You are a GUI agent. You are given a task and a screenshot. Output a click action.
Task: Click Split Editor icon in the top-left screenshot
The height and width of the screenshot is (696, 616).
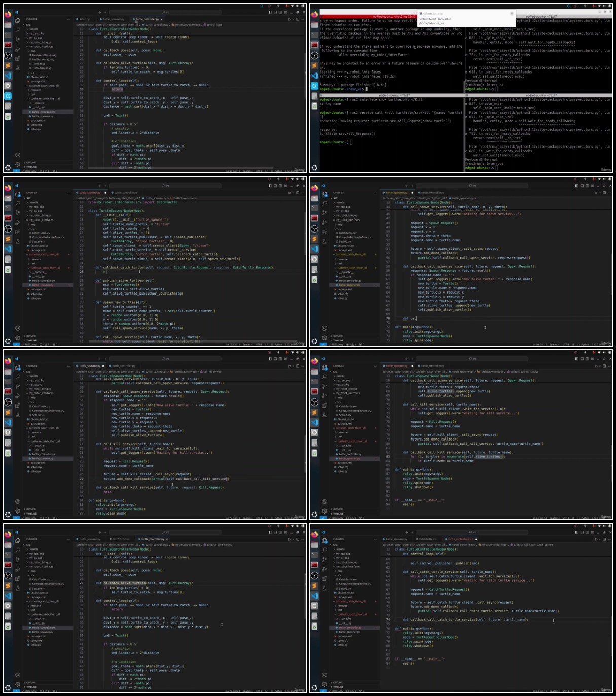[298, 19]
